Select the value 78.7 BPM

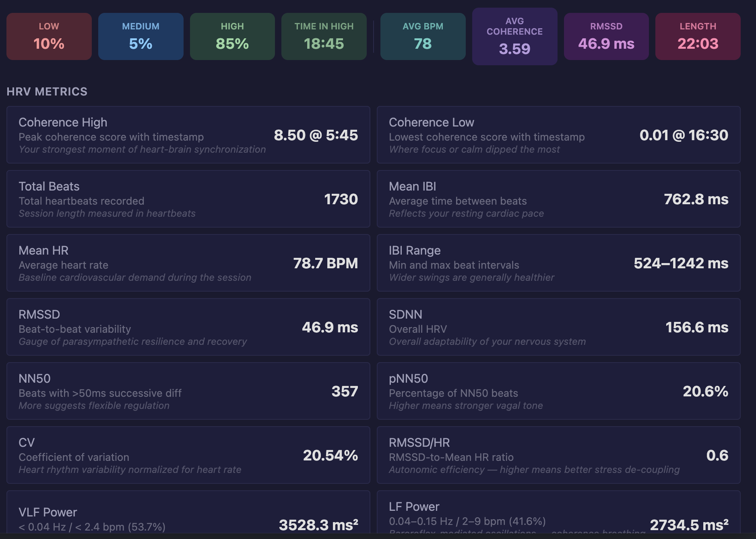pos(326,263)
